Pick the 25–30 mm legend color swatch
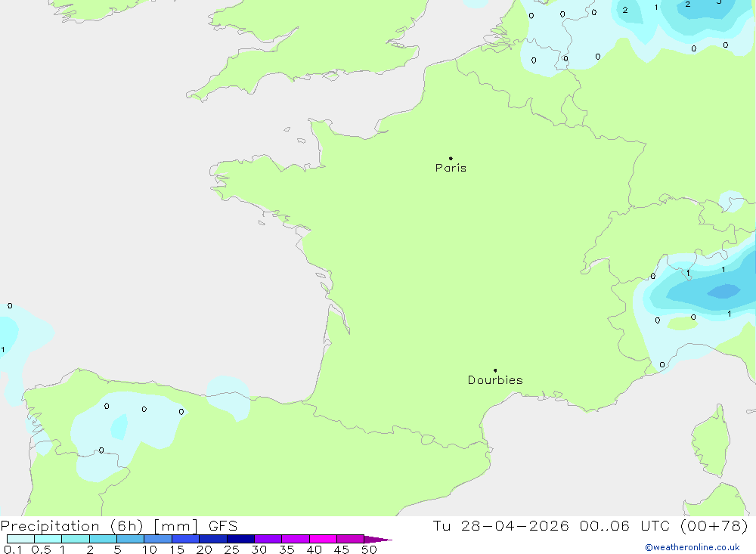This screenshot has width=756, height=554. tap(240, 539)
